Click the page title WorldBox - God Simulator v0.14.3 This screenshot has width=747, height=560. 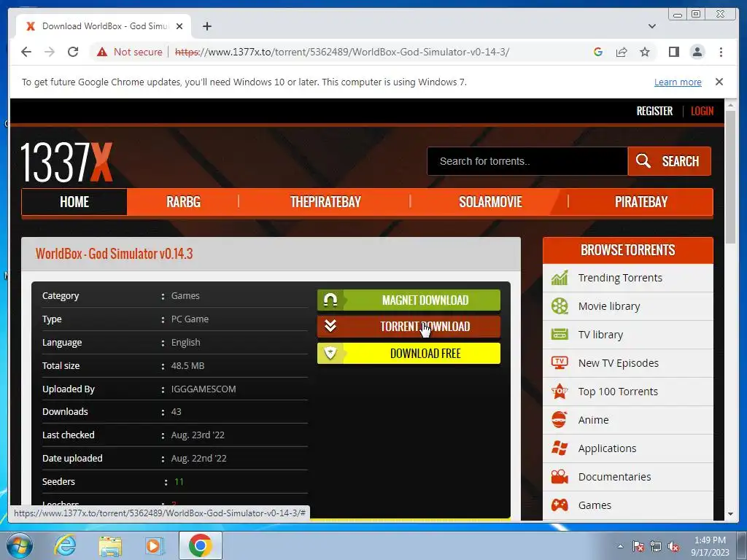click(x=115, y=254)
